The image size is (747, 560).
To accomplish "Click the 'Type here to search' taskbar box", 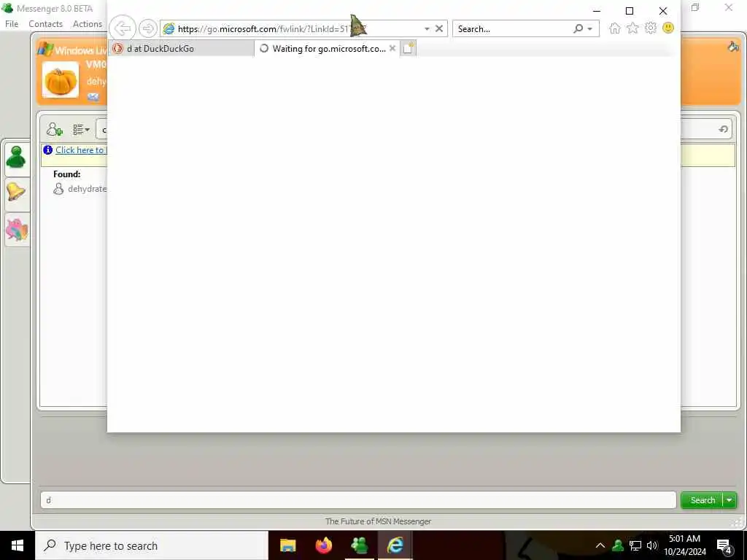I will (152, 545).
